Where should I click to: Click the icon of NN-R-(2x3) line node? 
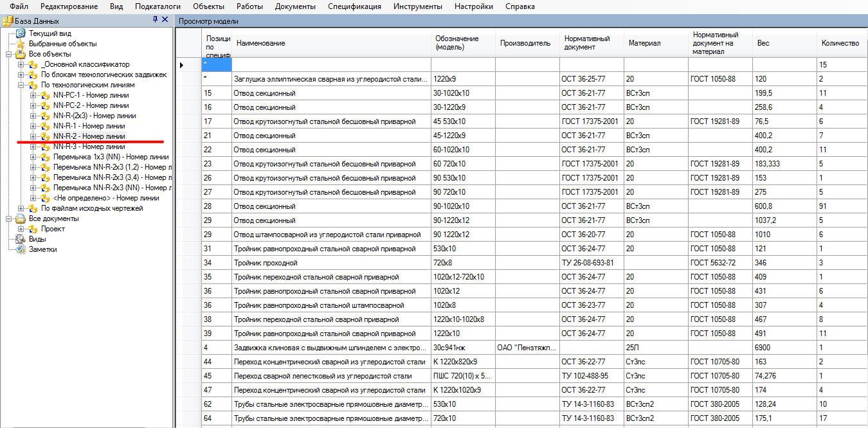[x=44, y=116]
